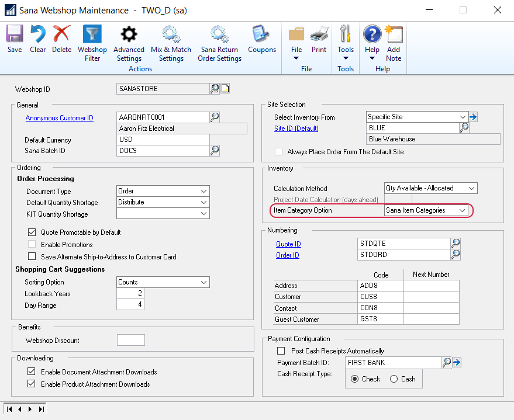514x420 pixels.
Task: Open Payment Batch ID lookup magnifier
Action: 447,362
